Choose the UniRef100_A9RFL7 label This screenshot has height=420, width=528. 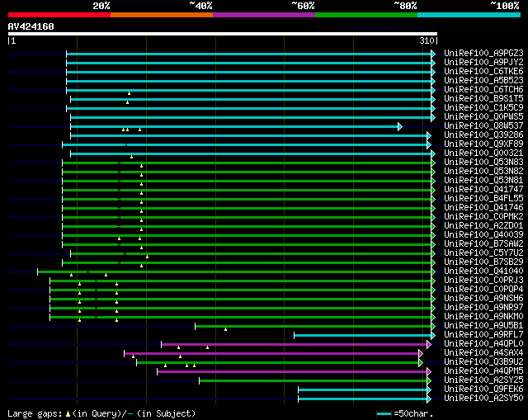point(483,335)
